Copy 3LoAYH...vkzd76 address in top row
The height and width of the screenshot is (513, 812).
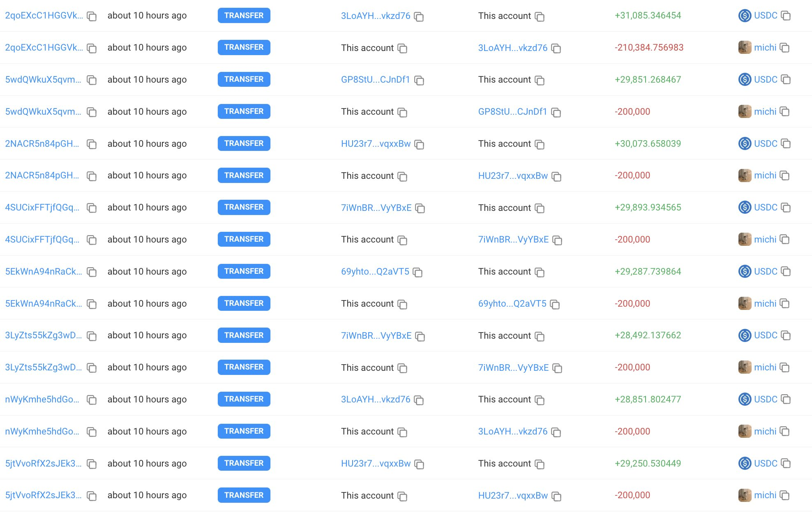[419, 16]
